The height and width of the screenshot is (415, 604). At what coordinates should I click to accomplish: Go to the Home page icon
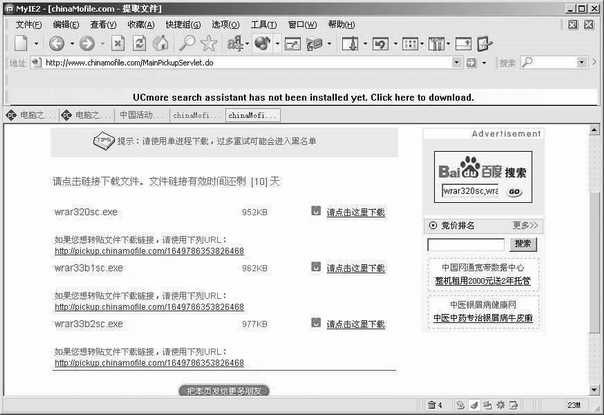pos(161,43)
